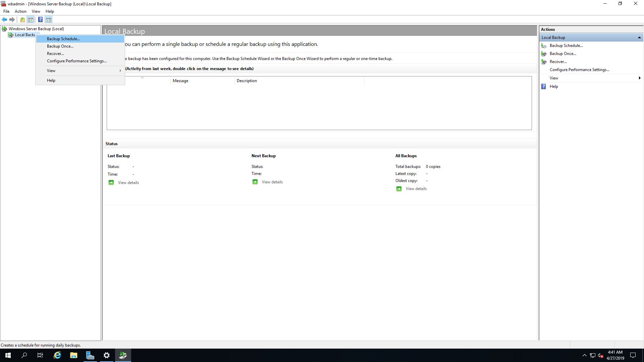644x362 pixels.
Task: Open Server Manager from taskbar
Action: 90,355
